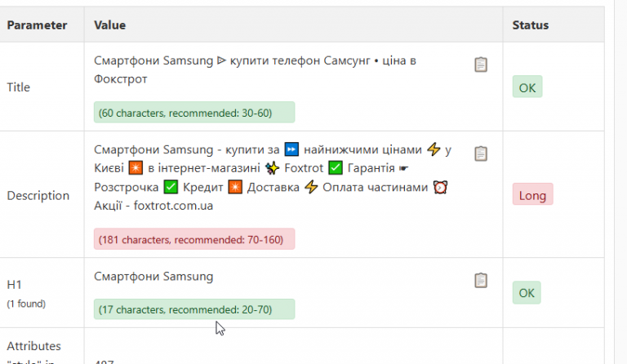This screenshot has height=364, width=627.
Task: Copy the Description value with clipboard icon
Action: [x=481, y=153]
